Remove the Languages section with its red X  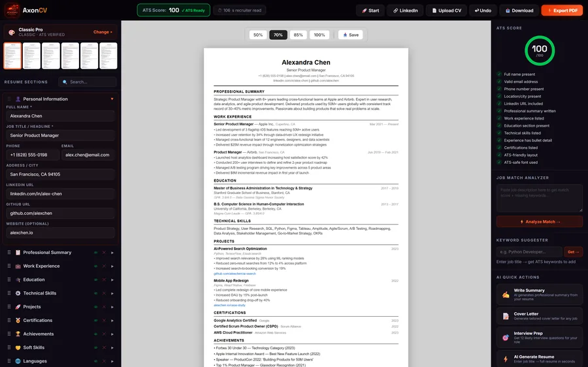coord(105,361)
